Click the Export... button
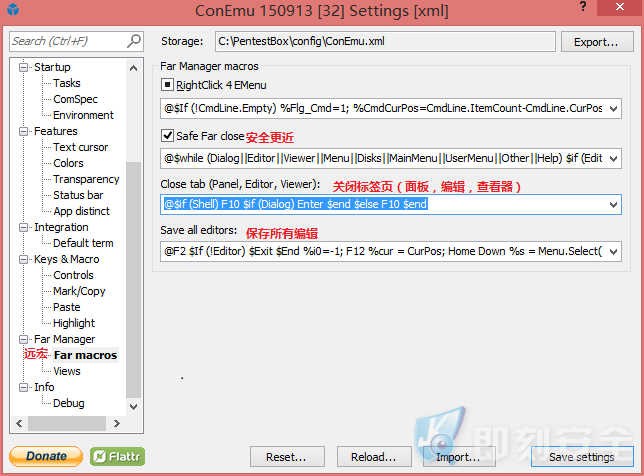Screen dimensions: 644x476 (x=597, y=42)
